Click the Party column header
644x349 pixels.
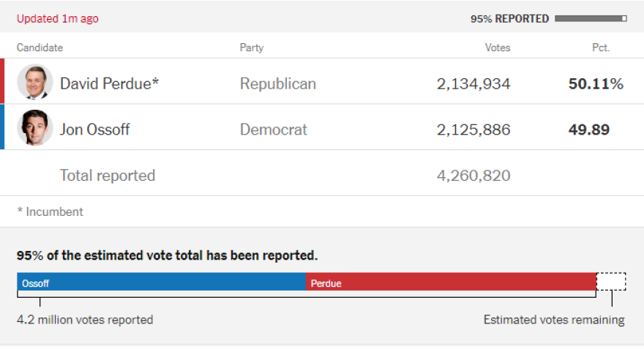click(251, 48)
